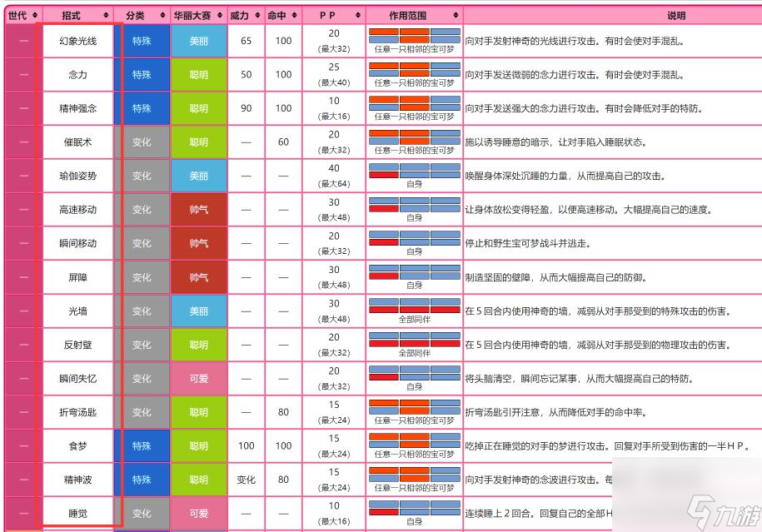Click power value 100 for 食梦
This screenshot has height=532, width=762.
tap(247, 446)
